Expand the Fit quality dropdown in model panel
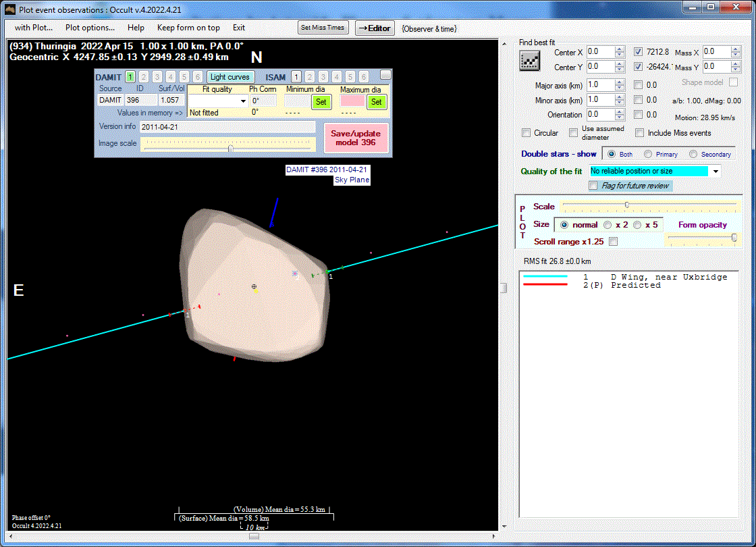 click(244, 101)
